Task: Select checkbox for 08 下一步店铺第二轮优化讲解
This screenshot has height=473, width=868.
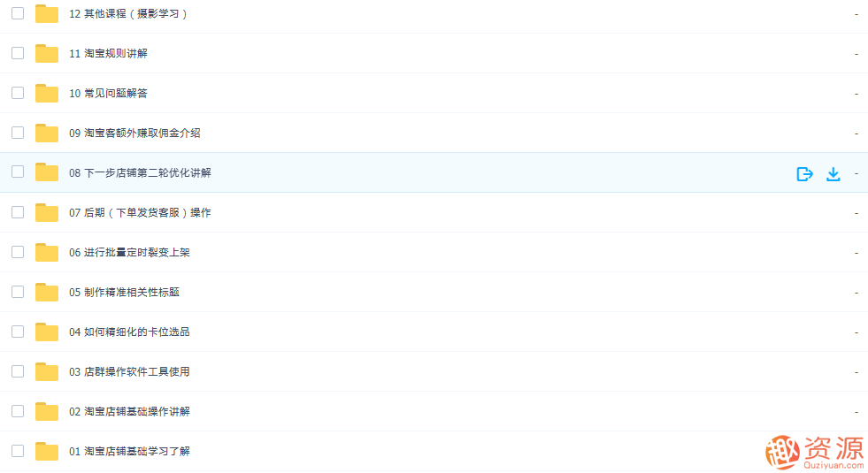Action: point(18,172)
